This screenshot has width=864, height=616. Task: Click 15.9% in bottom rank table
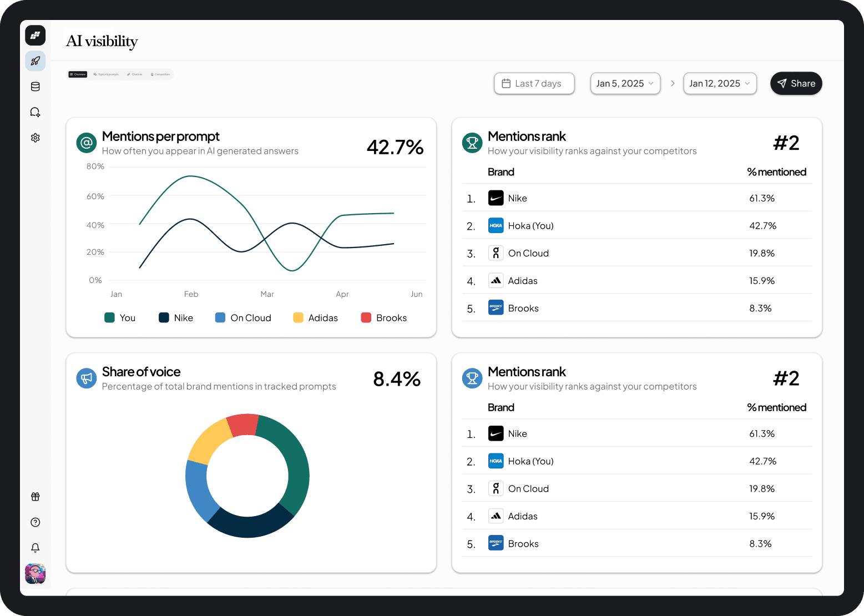pos(762,516)
